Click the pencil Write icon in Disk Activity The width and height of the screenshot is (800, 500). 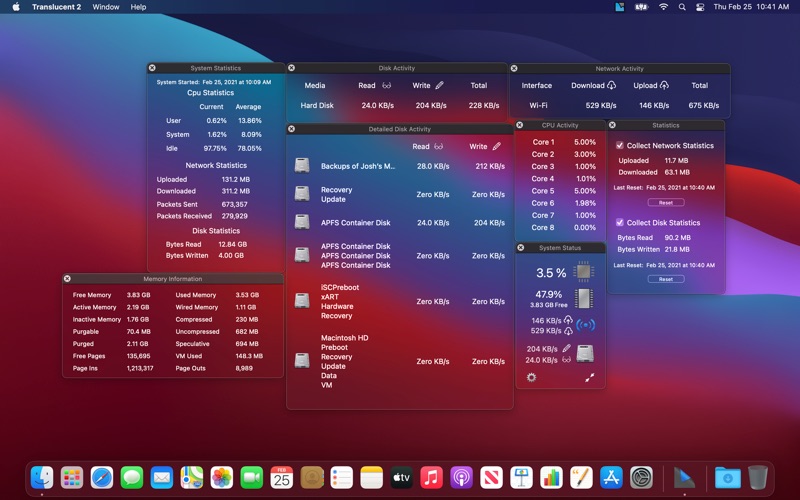pyautogui.click(x=439, y=85)
